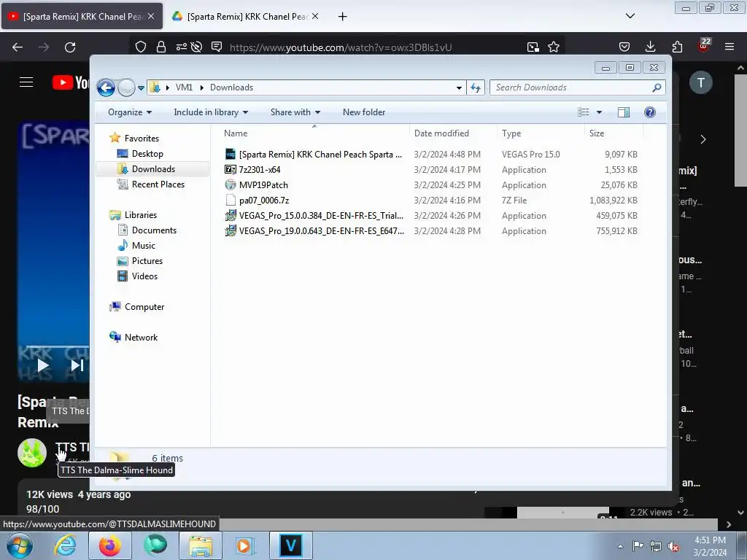Create a New folder
The width and height of the screenshot is (747, 560).
pos(364,112)
